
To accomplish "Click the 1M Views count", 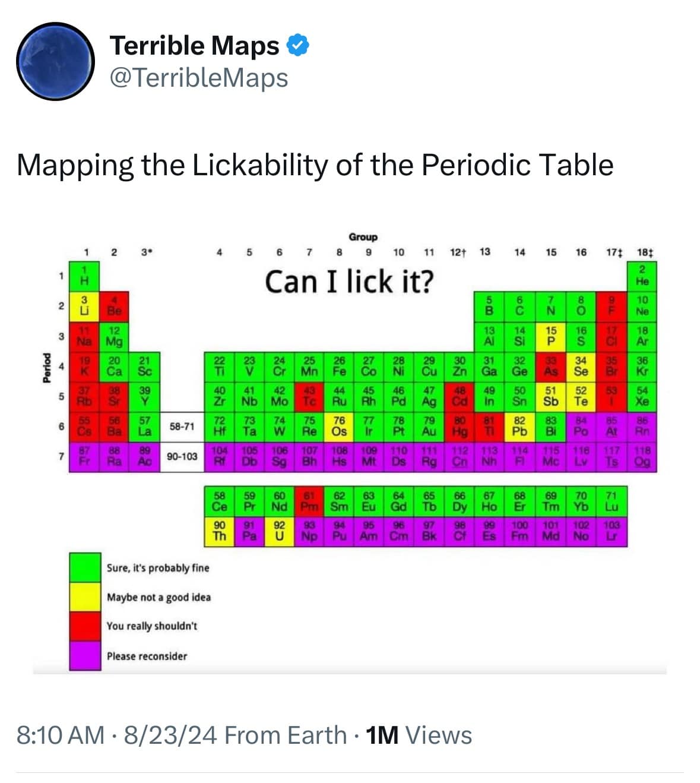I will tap(419, 735).
